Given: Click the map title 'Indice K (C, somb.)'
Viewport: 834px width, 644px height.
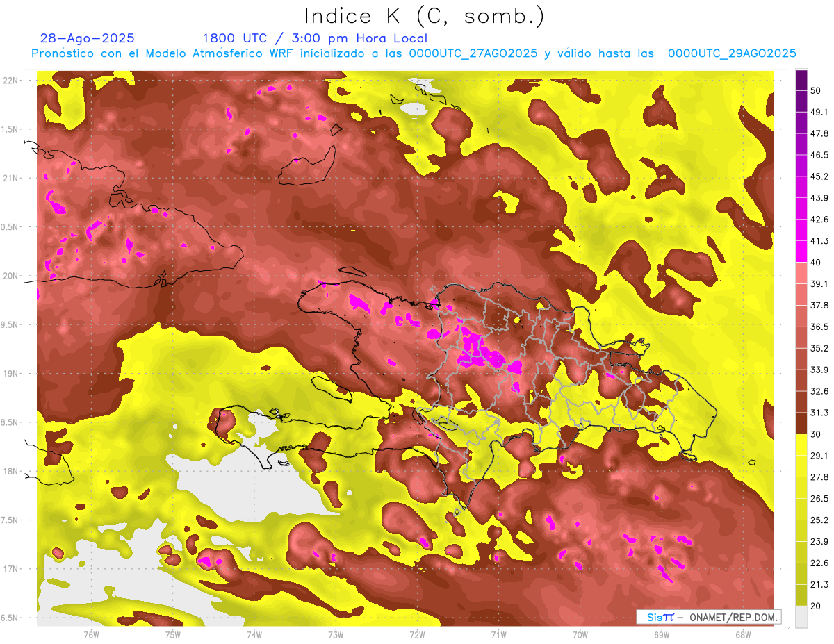Looking at the screenshot, I should click(424, 16).
